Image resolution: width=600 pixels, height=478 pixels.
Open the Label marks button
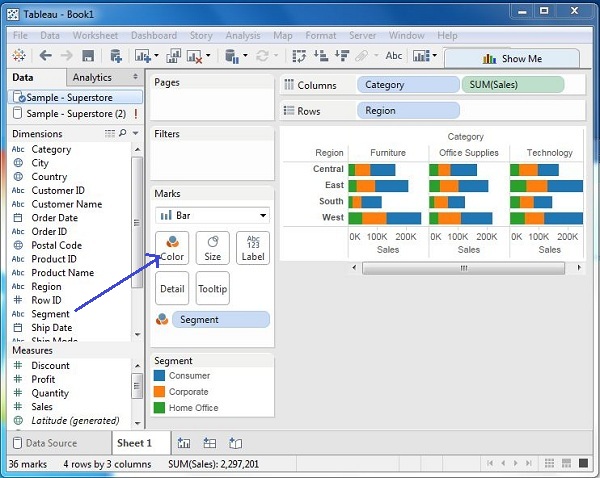coord(252,248)
